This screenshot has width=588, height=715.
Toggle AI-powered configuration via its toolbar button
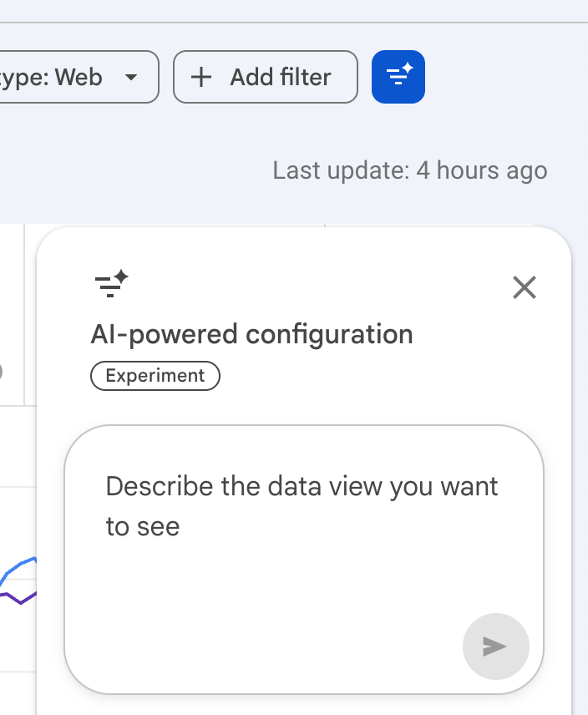[x=398, y=77]
